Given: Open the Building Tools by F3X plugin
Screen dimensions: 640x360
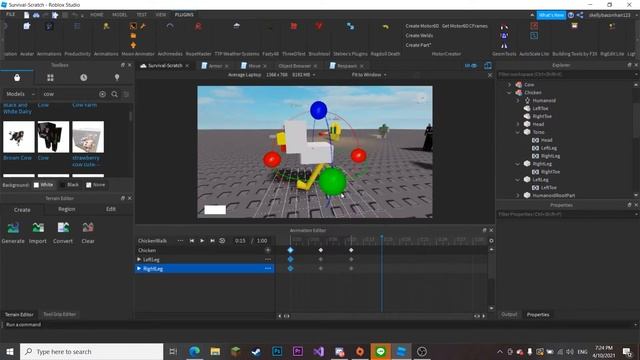Looking at the screenshot, I should point(574,26).
